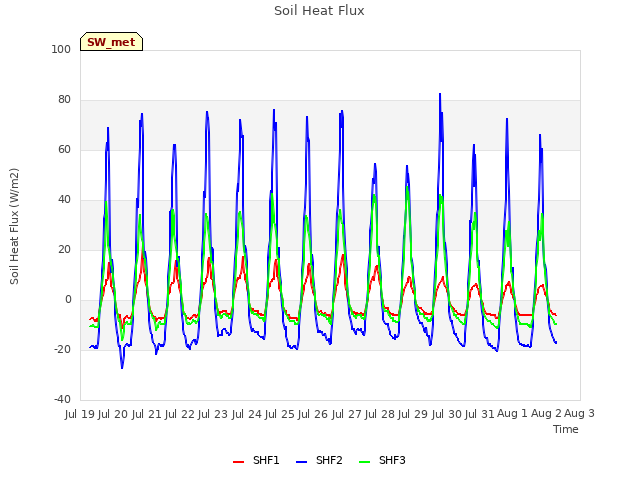Viewport: 640px width, 480px height.
Task: Click the Jul 24 x-axis date label
Action: pyautogui.click(x=247, y=414)
